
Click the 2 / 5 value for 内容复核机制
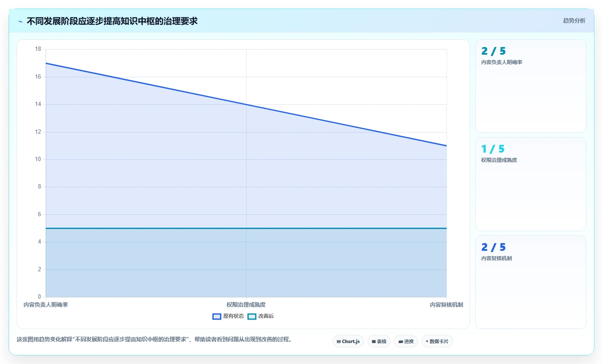[493, 247]
